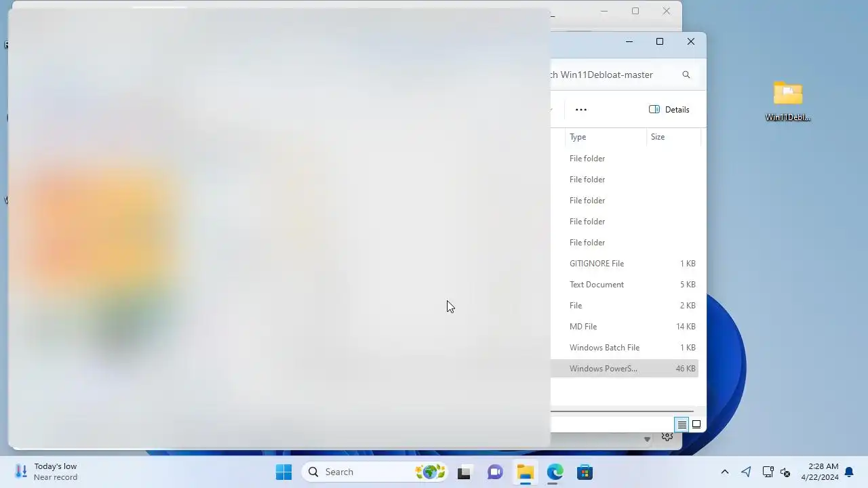868x488 pixels.
Task: Click the settings gear in the back window
Action: pyautogui.click(x=667, y=437)
